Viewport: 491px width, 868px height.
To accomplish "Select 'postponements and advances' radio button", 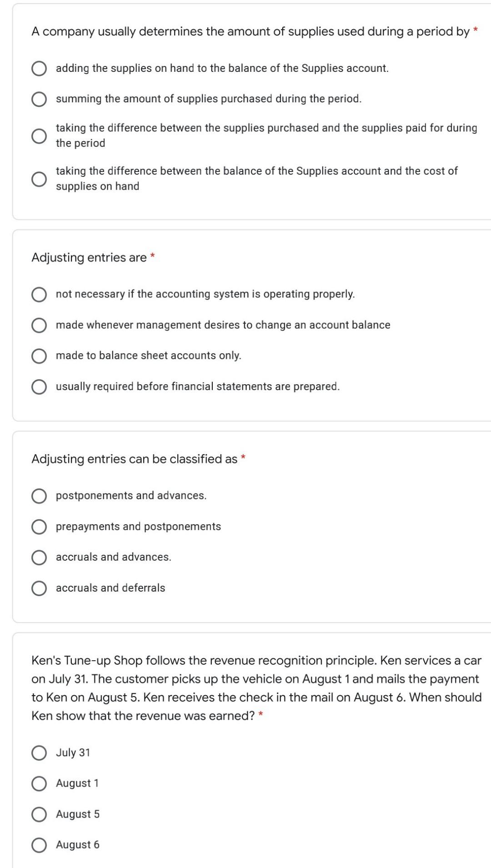I will 39,496.
